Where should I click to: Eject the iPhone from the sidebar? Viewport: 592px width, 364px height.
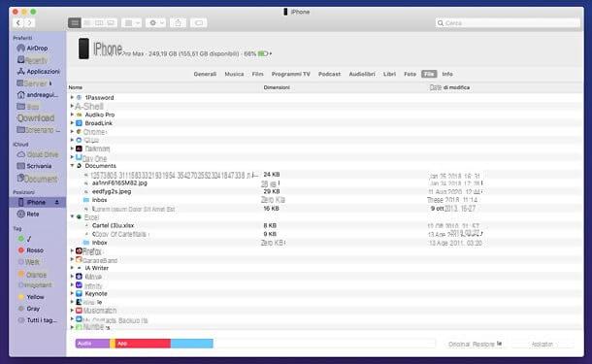point(57,203)
